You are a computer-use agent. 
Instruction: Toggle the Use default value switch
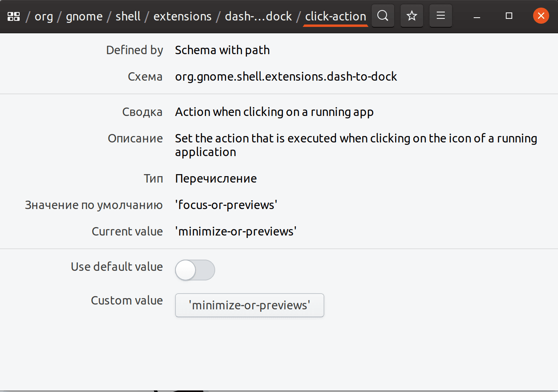[x=195, y=270]
